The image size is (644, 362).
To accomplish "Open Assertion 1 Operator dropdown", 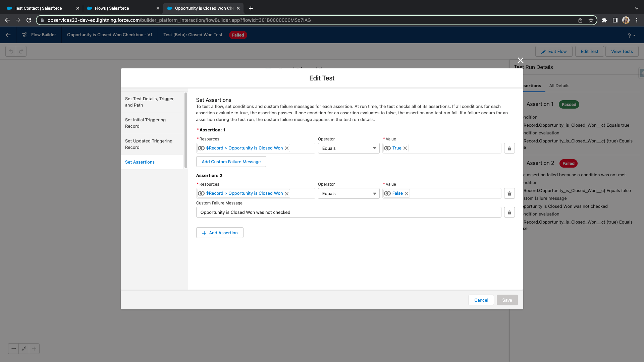I will (348, 148).
